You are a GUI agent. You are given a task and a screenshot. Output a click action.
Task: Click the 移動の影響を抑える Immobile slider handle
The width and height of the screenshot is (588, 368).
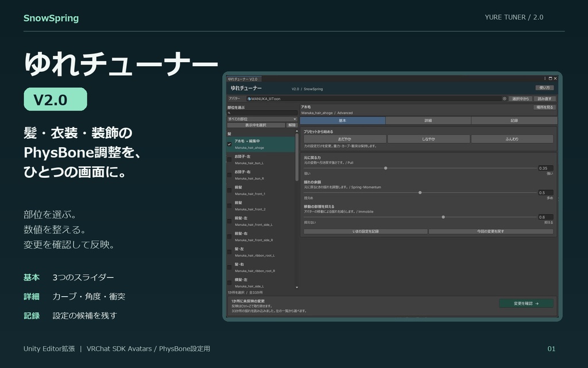[443, 217]
